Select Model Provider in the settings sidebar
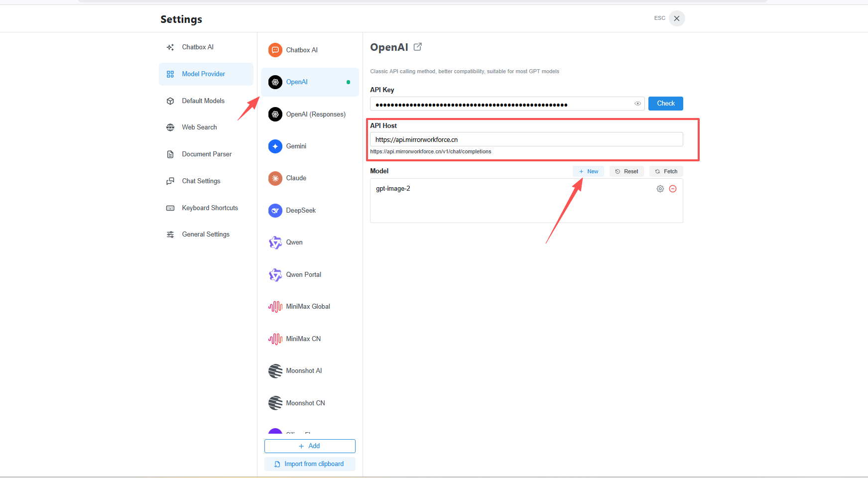Image resolution: width=868 pixels, height=478 pixels. pyautogui.click(x=206, y=74)
